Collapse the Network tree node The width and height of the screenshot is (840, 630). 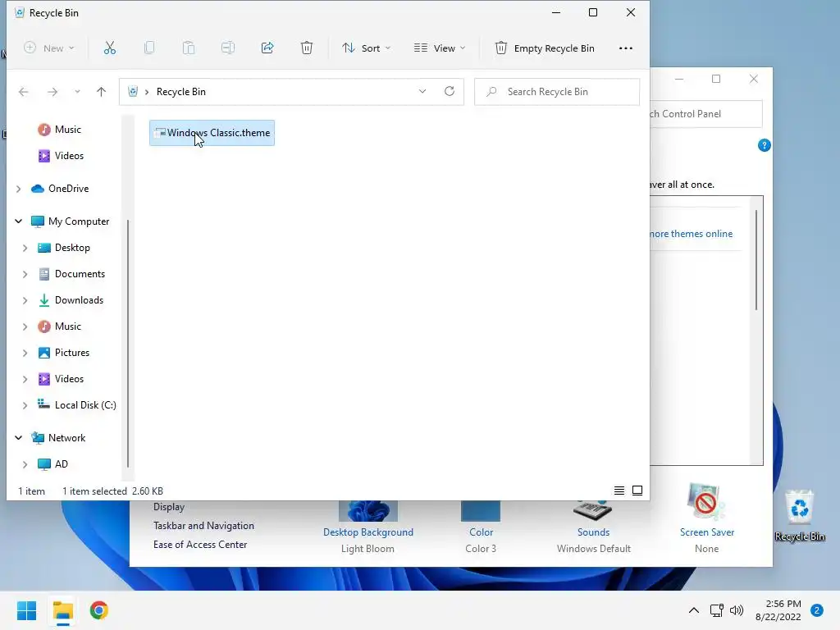point(18,438)
